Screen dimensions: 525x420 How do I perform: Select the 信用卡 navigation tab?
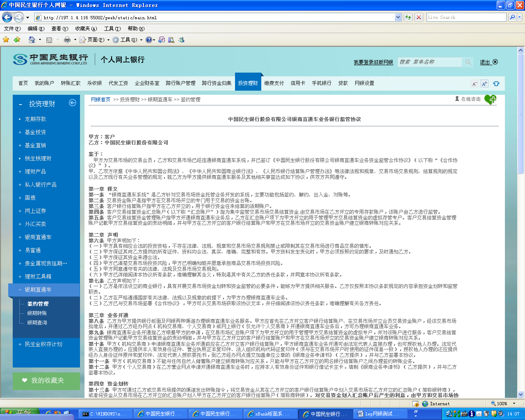[x=298, y=83]
